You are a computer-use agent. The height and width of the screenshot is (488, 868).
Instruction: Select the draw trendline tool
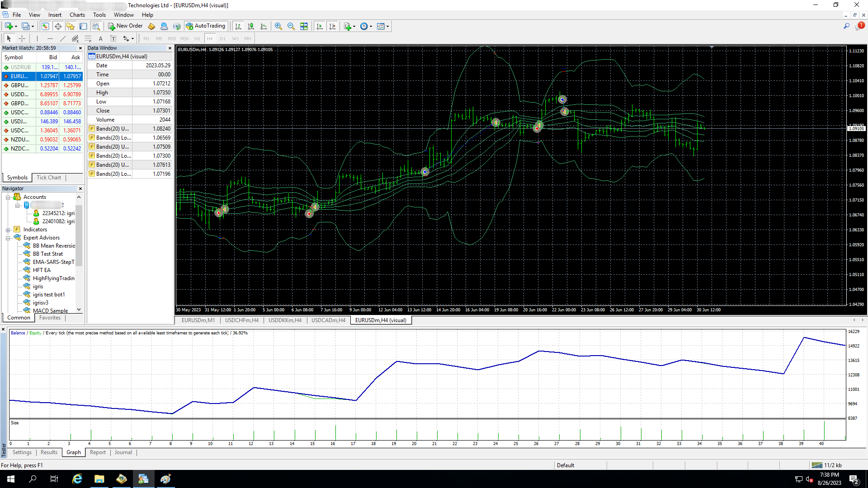[63, 39]
